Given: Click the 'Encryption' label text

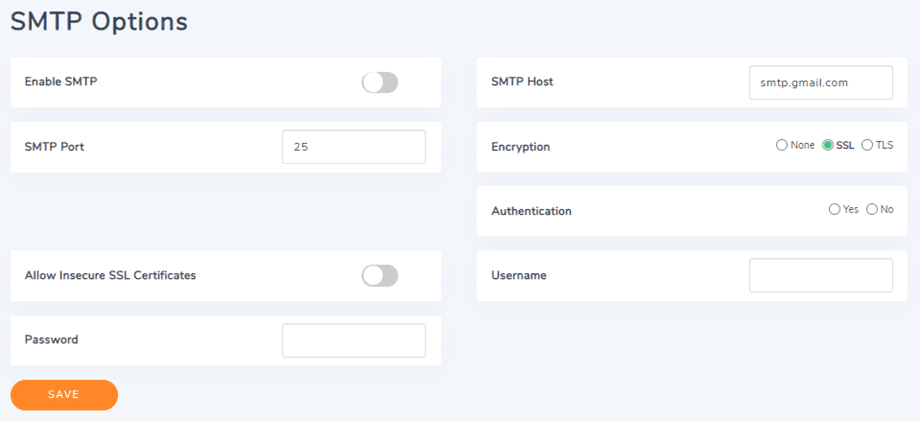Looking at the screenshot, I should tap(520, 147).
